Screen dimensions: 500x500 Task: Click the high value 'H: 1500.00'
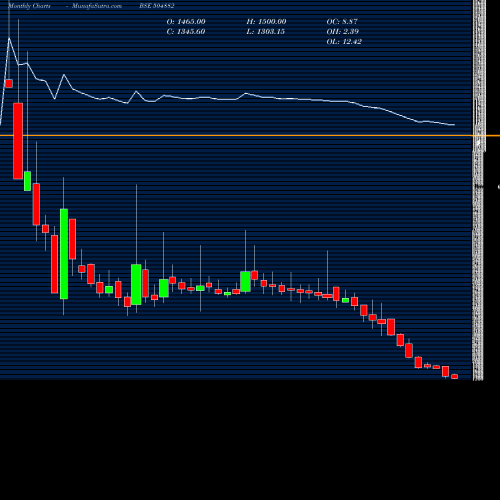[x=266, y=22]
